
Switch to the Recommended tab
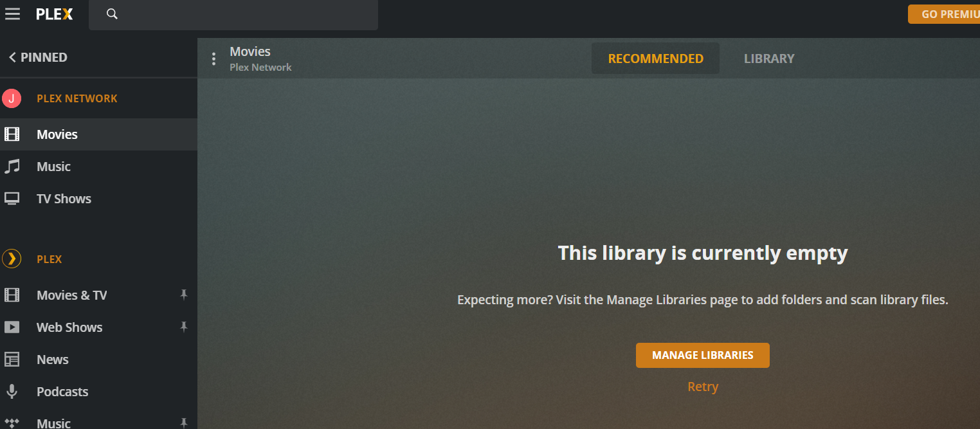[x=656, y=59]
